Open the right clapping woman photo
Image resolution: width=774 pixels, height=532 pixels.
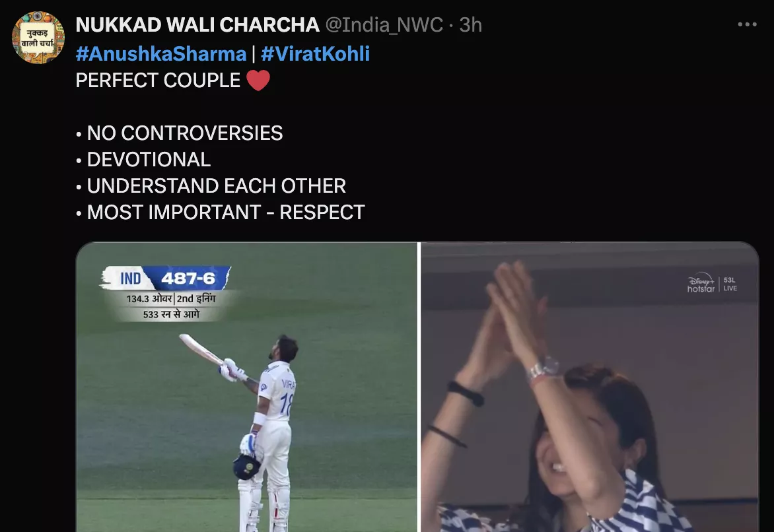(589, 387)
